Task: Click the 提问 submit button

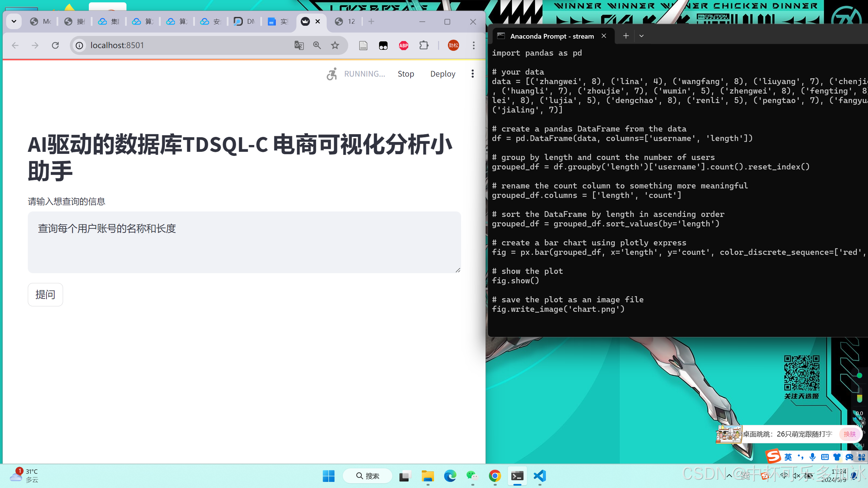Action: tap(45, 294)
